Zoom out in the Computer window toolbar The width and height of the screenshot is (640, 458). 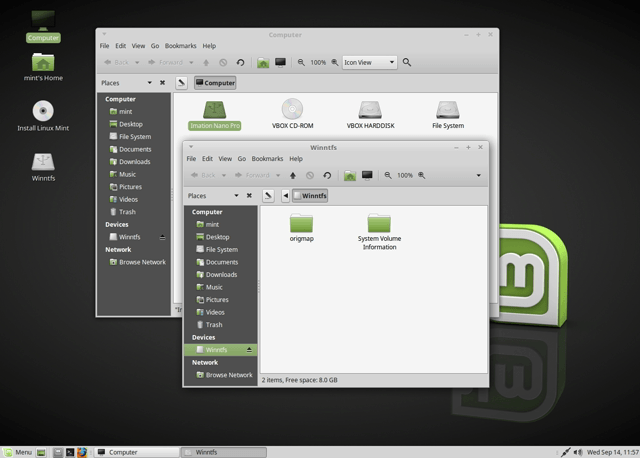pos(301,62)
